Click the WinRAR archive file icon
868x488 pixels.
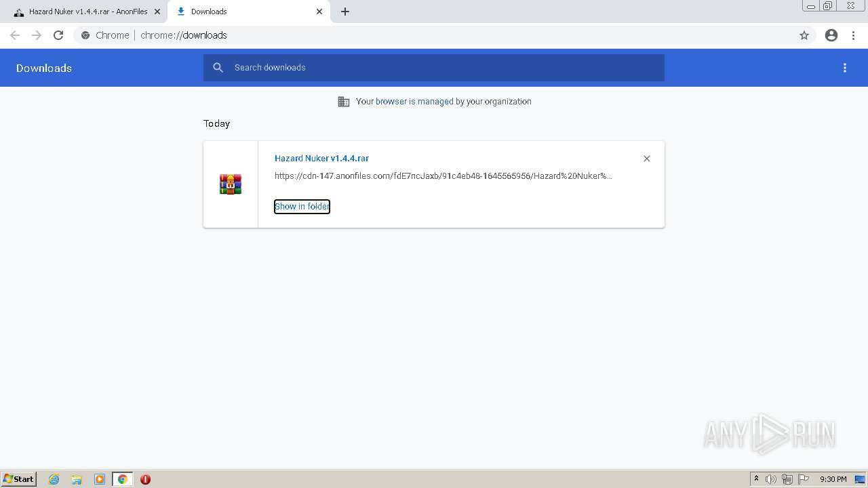tap(231, 184)
